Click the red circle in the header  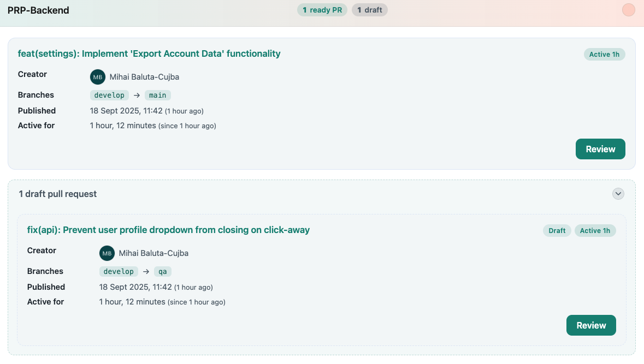coord(629,10)
